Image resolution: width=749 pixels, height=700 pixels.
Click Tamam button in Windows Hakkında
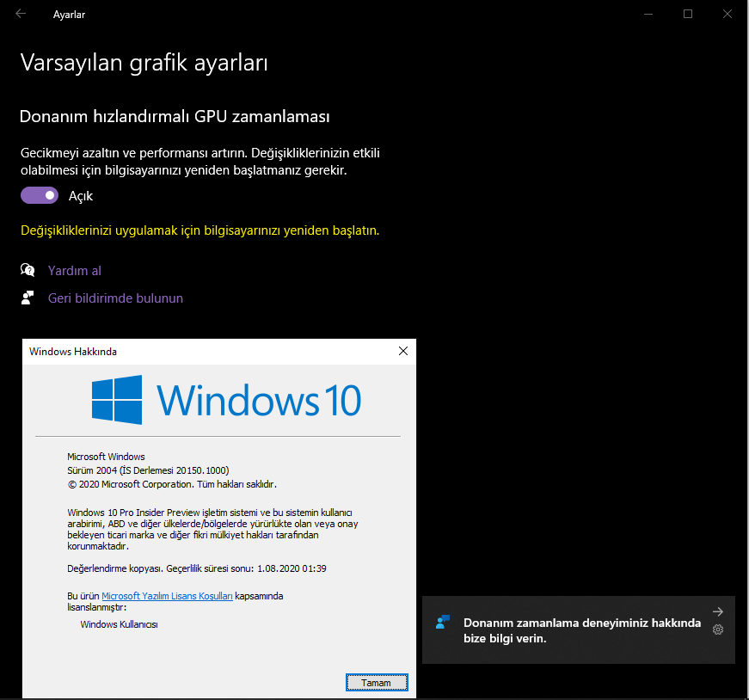click(x=377, y=682)
